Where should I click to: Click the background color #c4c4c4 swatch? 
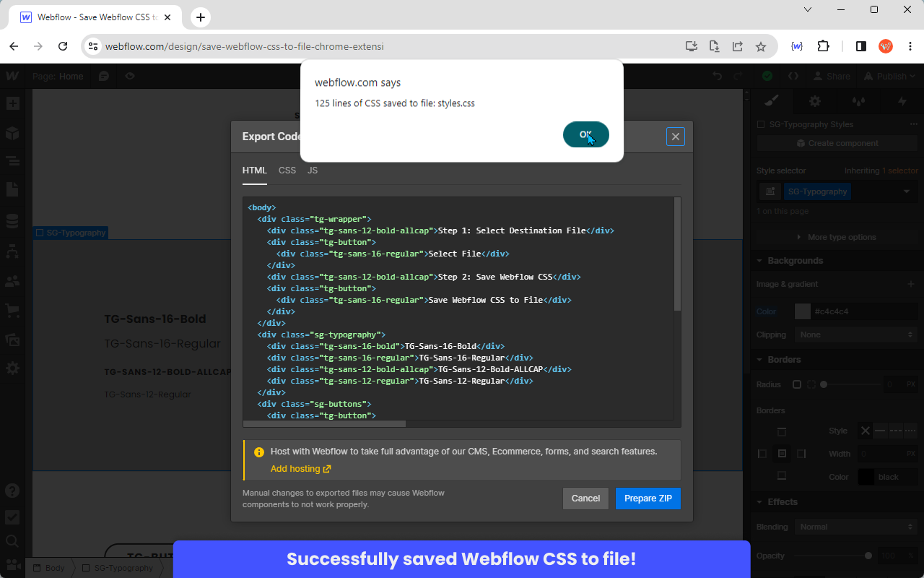(803, 311)
